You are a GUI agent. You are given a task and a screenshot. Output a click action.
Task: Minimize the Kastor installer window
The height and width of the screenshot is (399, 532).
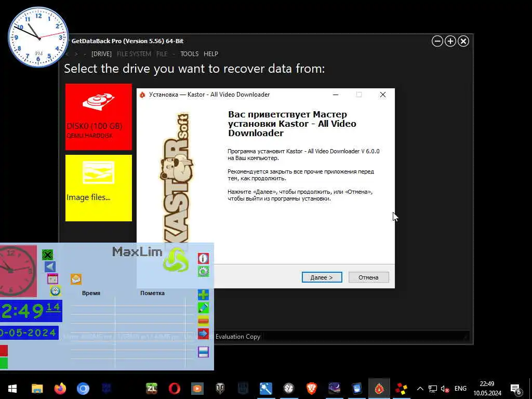[336, 95]
